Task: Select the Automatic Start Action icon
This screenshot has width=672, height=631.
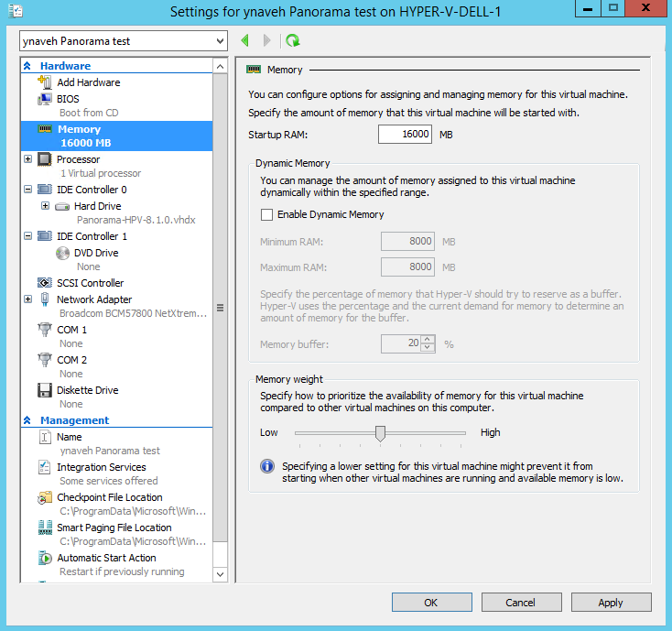Action: [x=45, y=558]
